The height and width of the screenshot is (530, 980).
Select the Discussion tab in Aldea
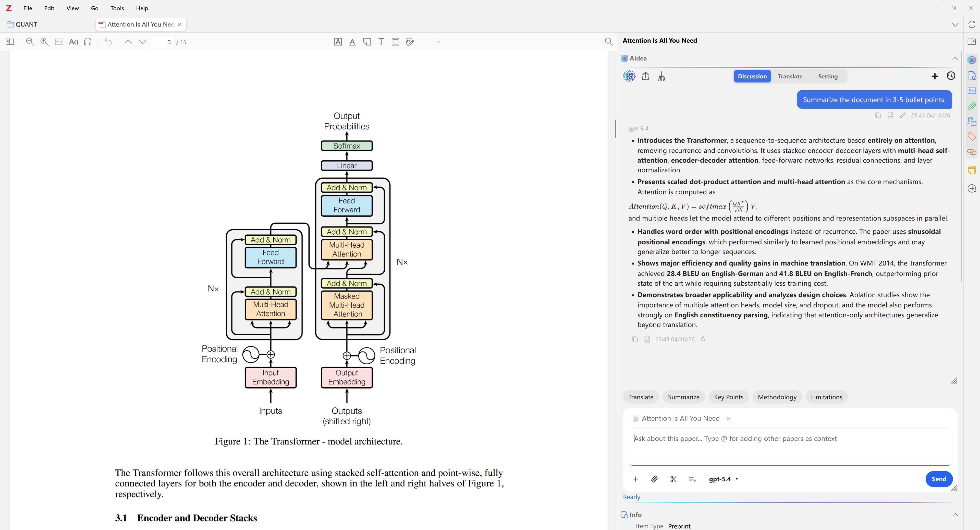pyautogui.click(x=753, y=76)
